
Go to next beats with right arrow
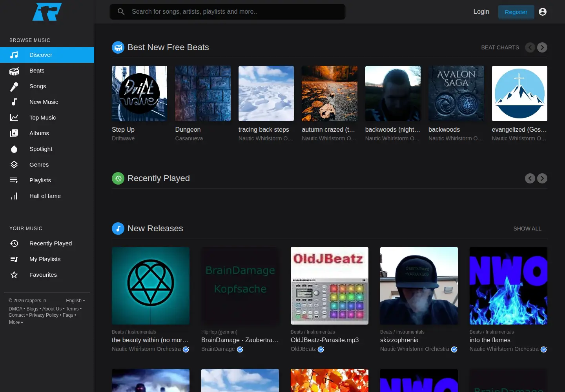542,47
